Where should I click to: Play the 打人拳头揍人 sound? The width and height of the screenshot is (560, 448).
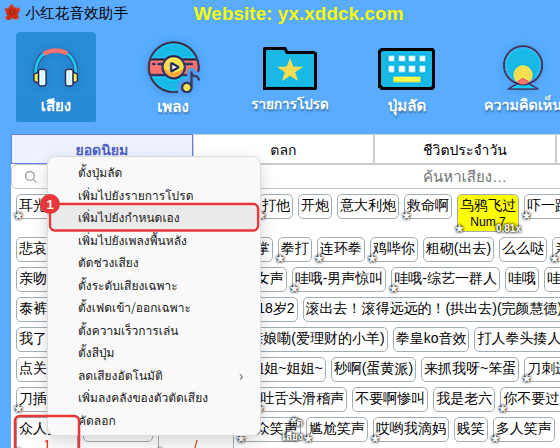(x=517, y=339)
